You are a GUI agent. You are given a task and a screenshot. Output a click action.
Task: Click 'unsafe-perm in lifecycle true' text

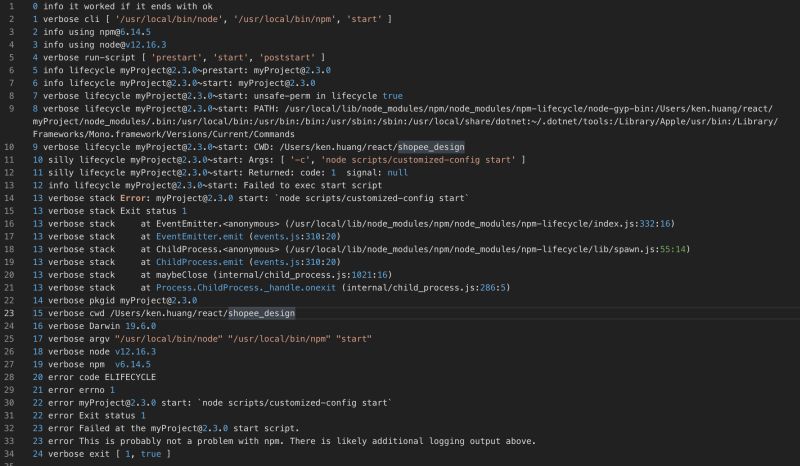[328, 96]
